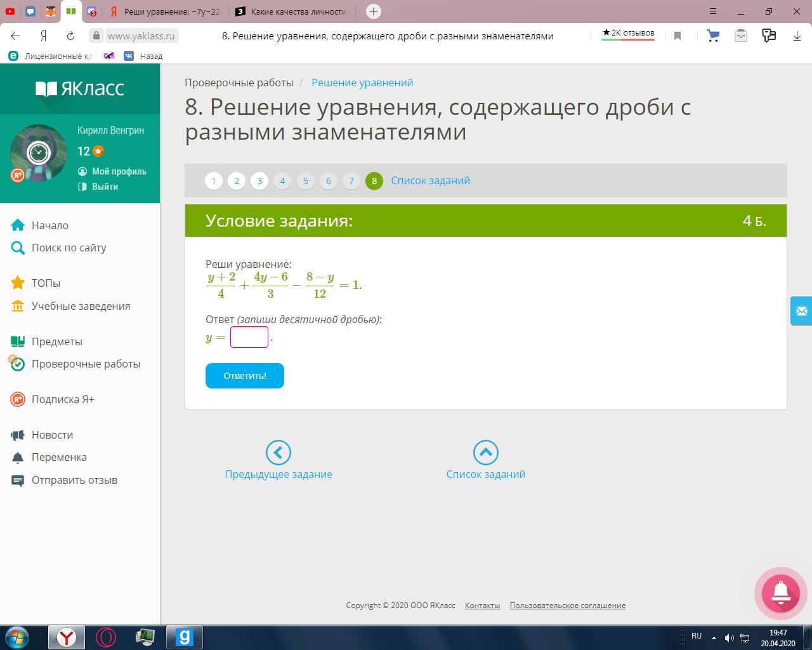
Task: Open the browser hamburger menu
Action: tap(713, 11)
